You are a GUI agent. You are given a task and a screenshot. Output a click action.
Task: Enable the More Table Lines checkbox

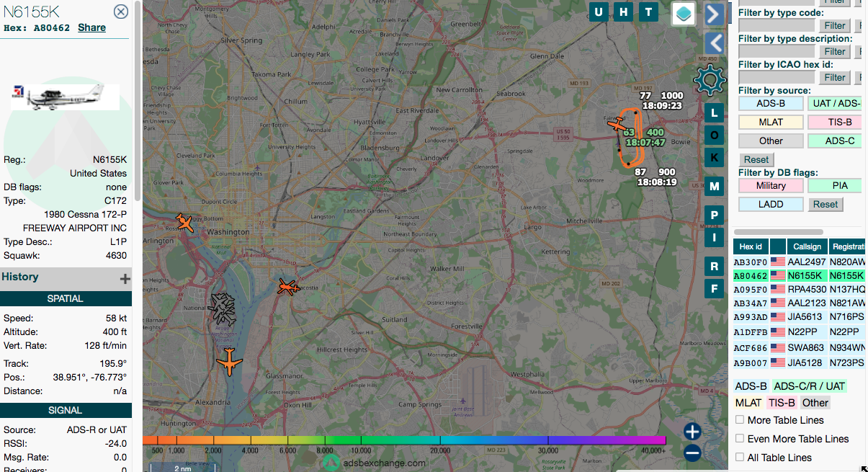point(740,419)
